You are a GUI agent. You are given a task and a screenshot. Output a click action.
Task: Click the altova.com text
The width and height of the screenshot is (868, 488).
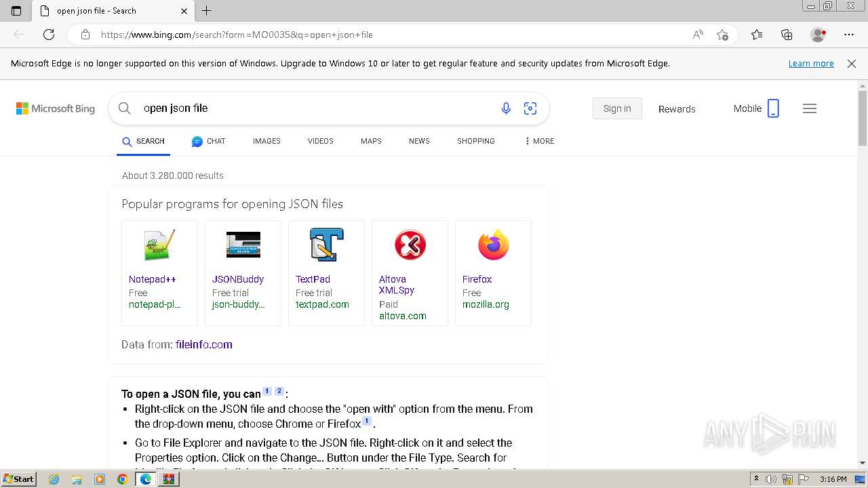tap(403, 316)
